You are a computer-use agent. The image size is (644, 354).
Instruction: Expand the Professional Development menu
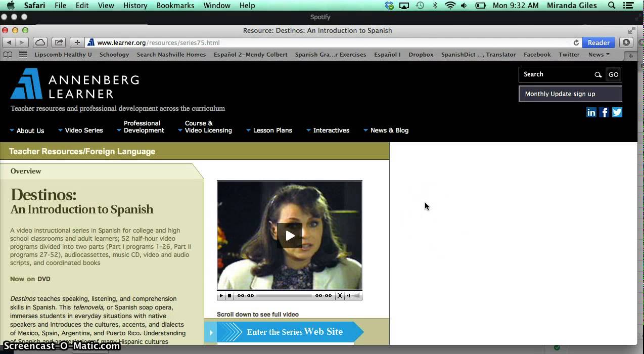[141, 127]
